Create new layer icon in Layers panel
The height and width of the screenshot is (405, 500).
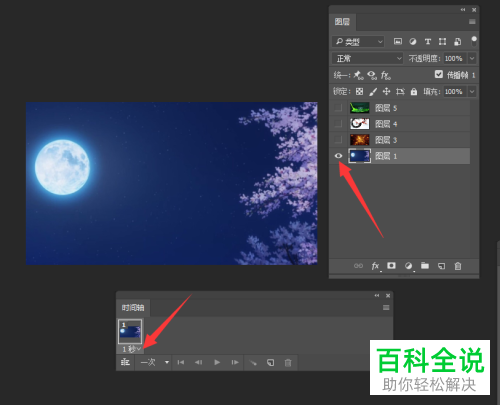coord(441,266)
